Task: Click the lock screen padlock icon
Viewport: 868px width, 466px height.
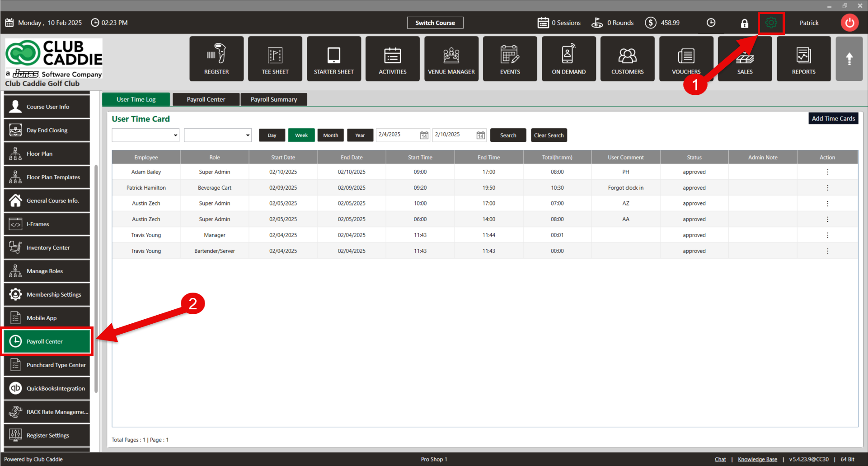Action: coord(744,23)
